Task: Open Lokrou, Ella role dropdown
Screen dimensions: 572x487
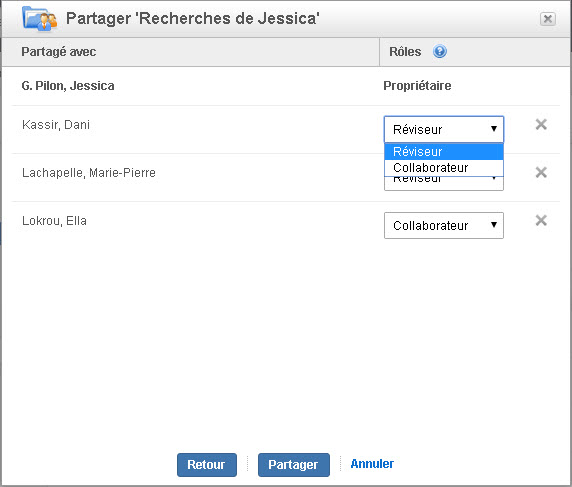Action: 444,225
